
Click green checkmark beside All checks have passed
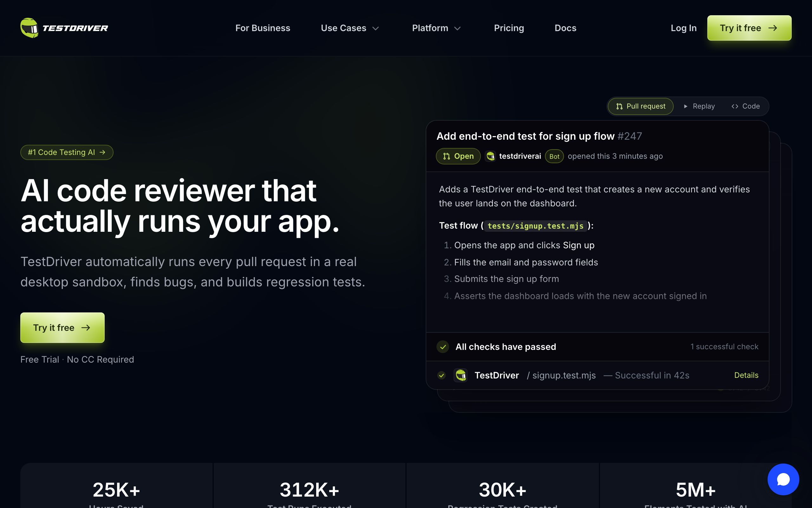coord(443,347)
